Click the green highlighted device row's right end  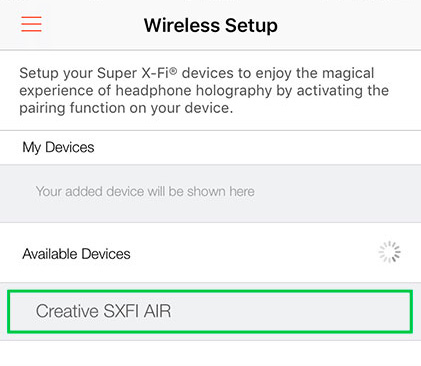coord(393,311)
